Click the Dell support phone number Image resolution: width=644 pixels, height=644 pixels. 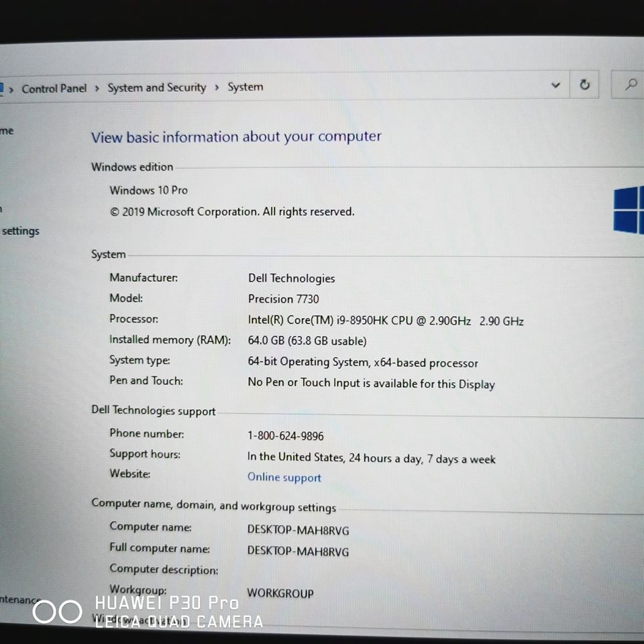[285, 436]
